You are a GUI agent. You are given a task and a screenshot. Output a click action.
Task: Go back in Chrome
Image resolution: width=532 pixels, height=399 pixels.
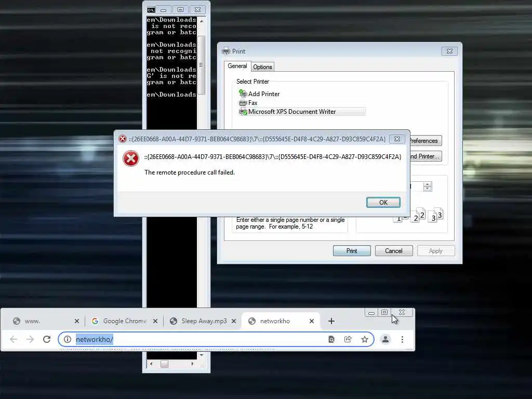[14, 339]
